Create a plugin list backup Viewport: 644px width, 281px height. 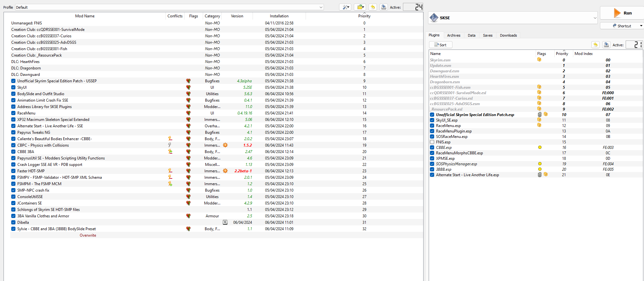tap(606, 45)
